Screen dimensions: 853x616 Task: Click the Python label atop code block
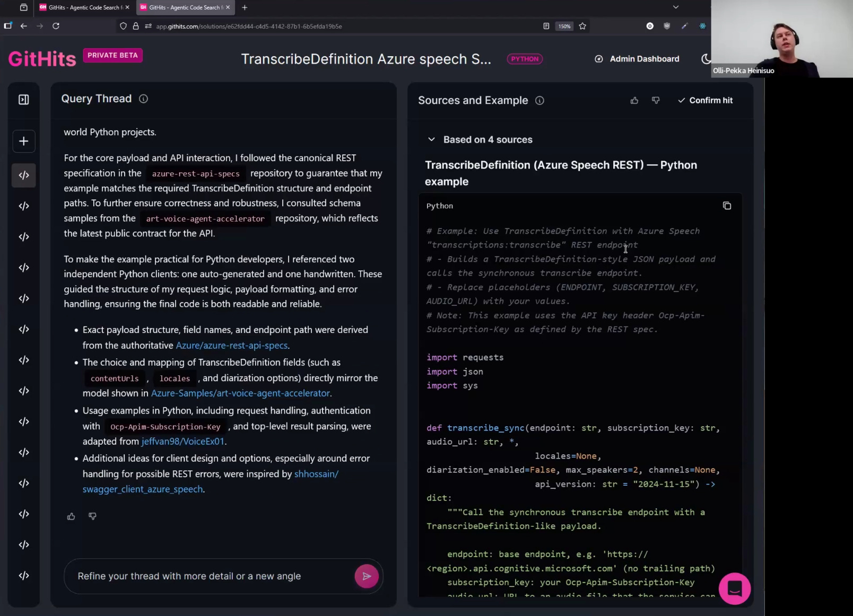[440, 206]
